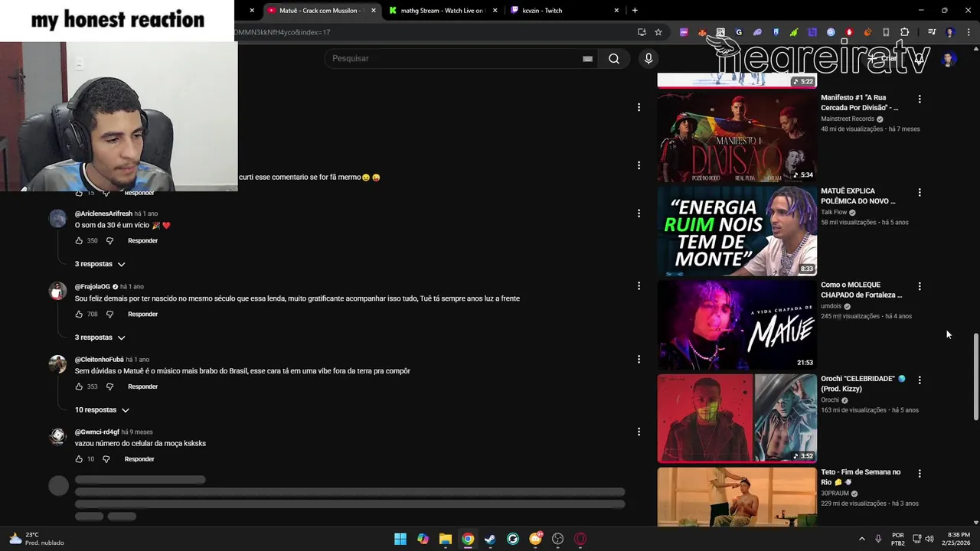Open @CleitonhoFubá channel link
The height and width of the screenshot is (551, 980).
pyautogui.click(x=99, y=360)
